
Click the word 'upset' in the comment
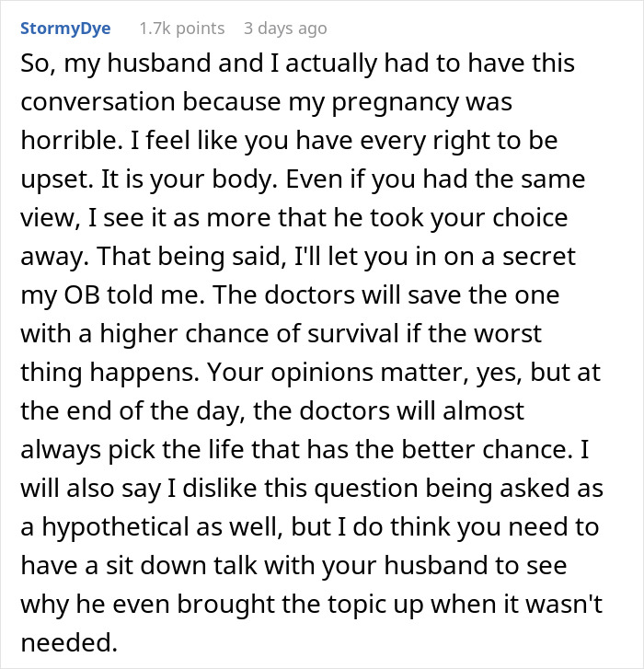click(53, 180)
